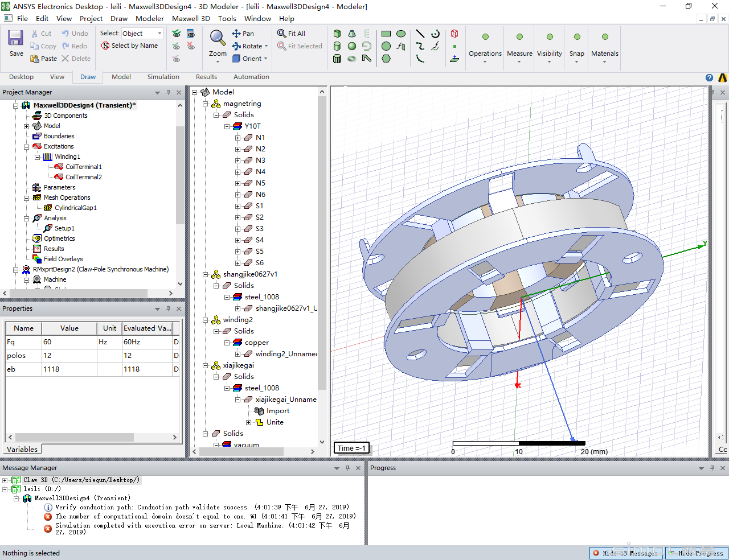Image resolution: width=729 pixels, height=560 pixels.
Task: Open the Maxwell 3D menu
Action: pos(191,18)
